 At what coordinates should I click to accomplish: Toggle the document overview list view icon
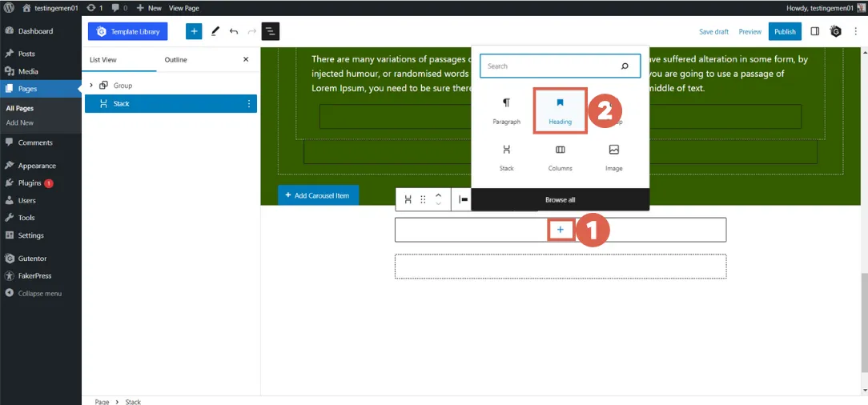pos(270,31)
